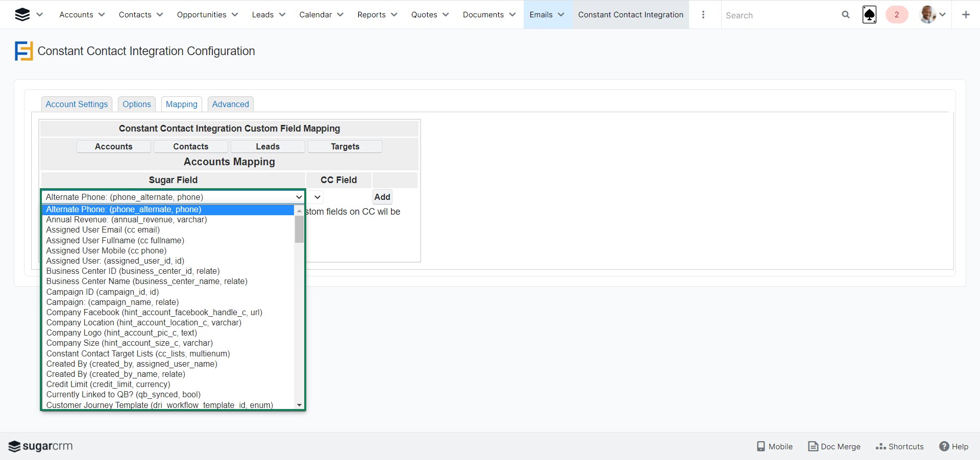The height and width of the screenshot is (460, 980).
Task: Select the Leads mapping button
Action: pos(267,146)
